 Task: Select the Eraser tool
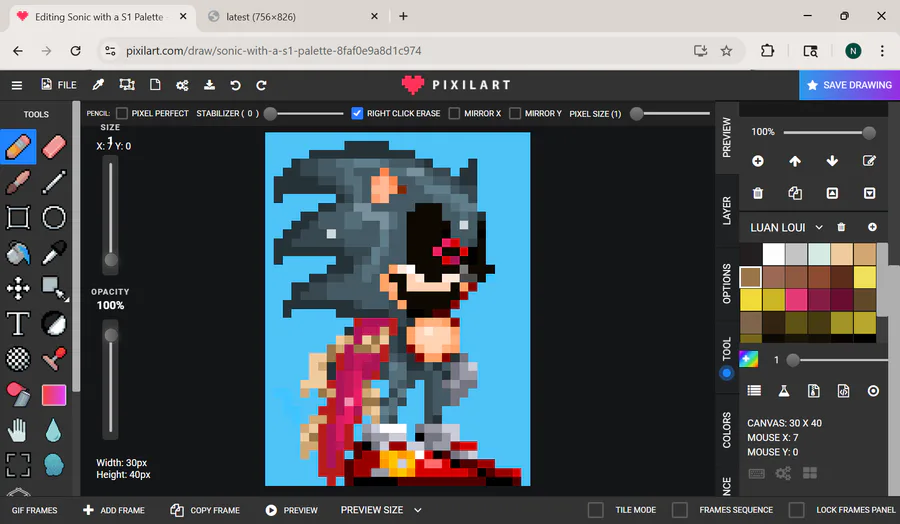[54, 147]
